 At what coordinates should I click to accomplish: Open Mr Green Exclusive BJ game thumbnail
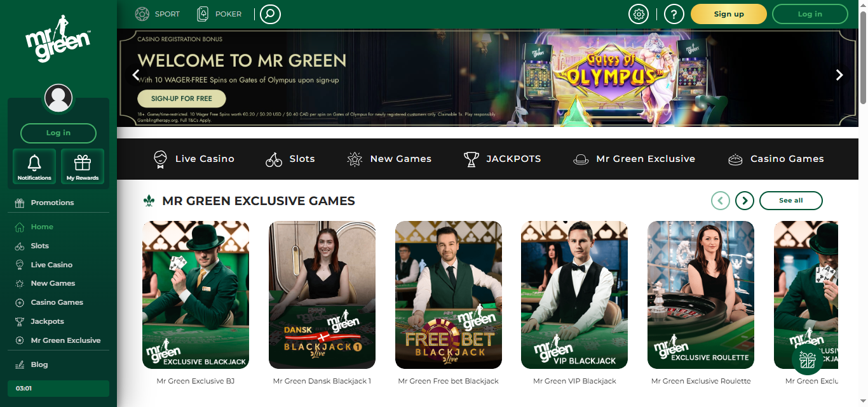[x=196, y=295]
